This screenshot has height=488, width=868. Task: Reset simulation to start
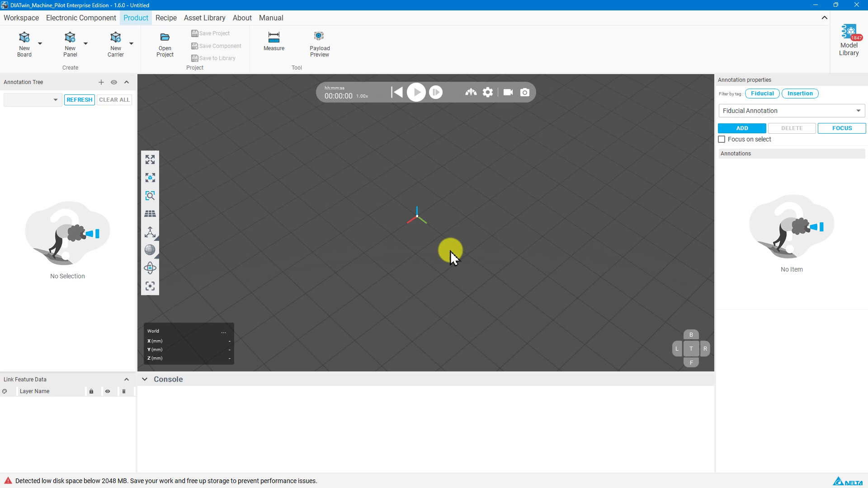point(397,92)
